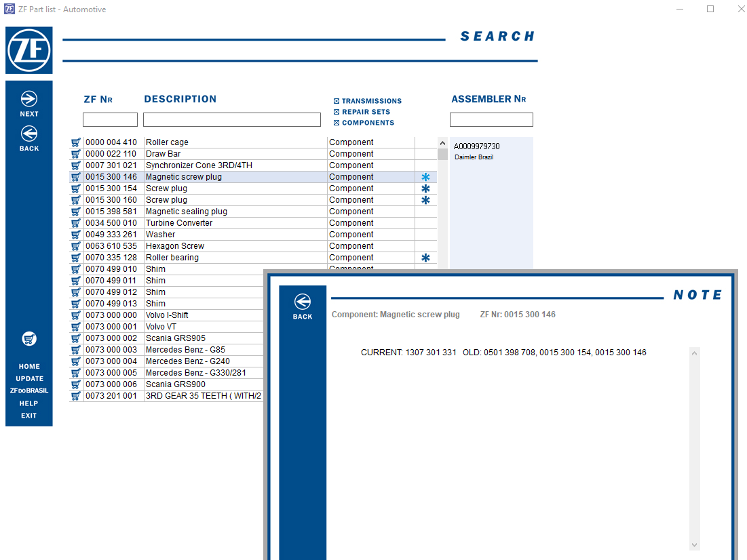
Task: Click ZF icon in window title bar
Action: point(9,9)
